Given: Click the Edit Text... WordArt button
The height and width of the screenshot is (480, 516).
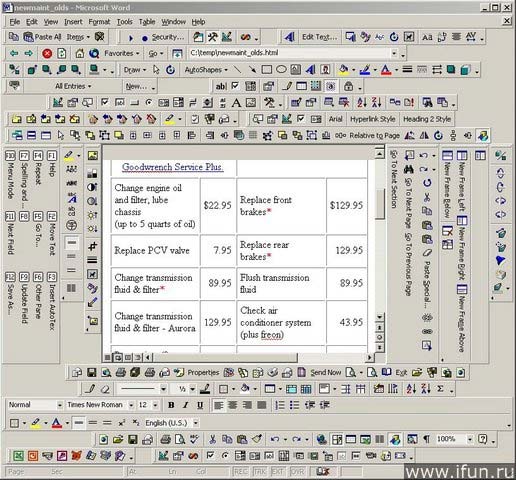Looking at the screenshot, I should tap(320, 37).
